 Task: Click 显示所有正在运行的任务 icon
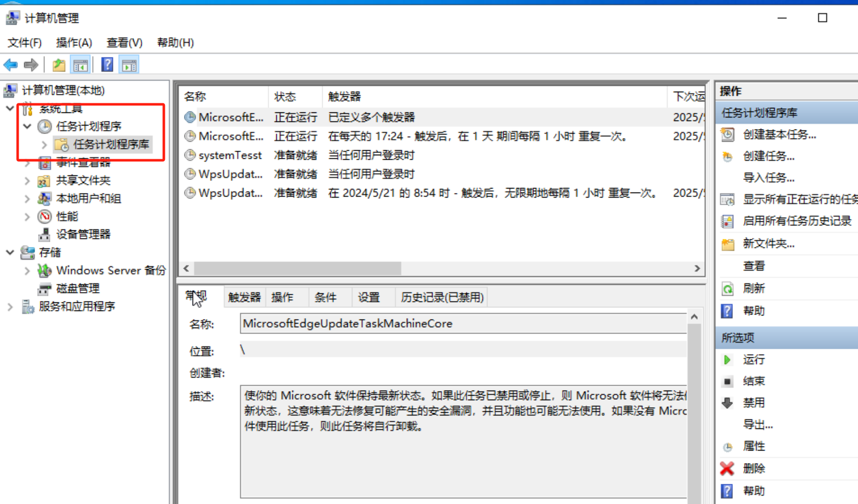[727, 200]
